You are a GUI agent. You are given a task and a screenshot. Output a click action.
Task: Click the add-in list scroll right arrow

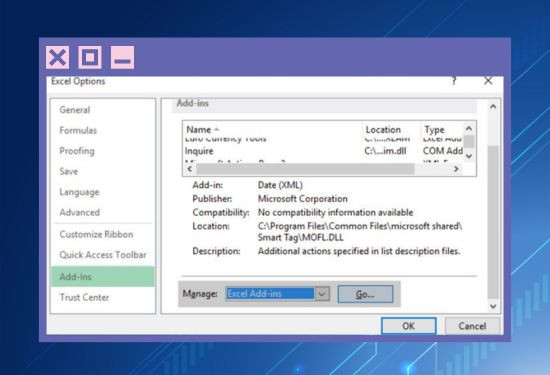pyautogui.click(x=456, y=169)
